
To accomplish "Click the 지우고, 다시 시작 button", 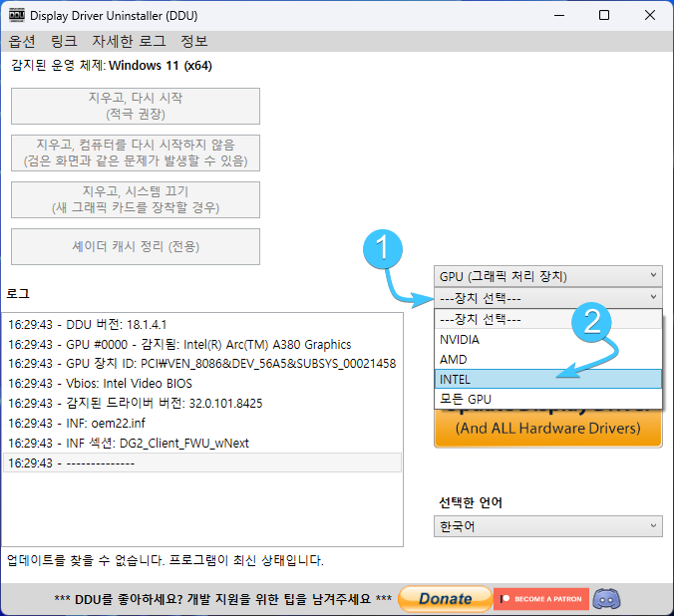I will tap(136, 106).
